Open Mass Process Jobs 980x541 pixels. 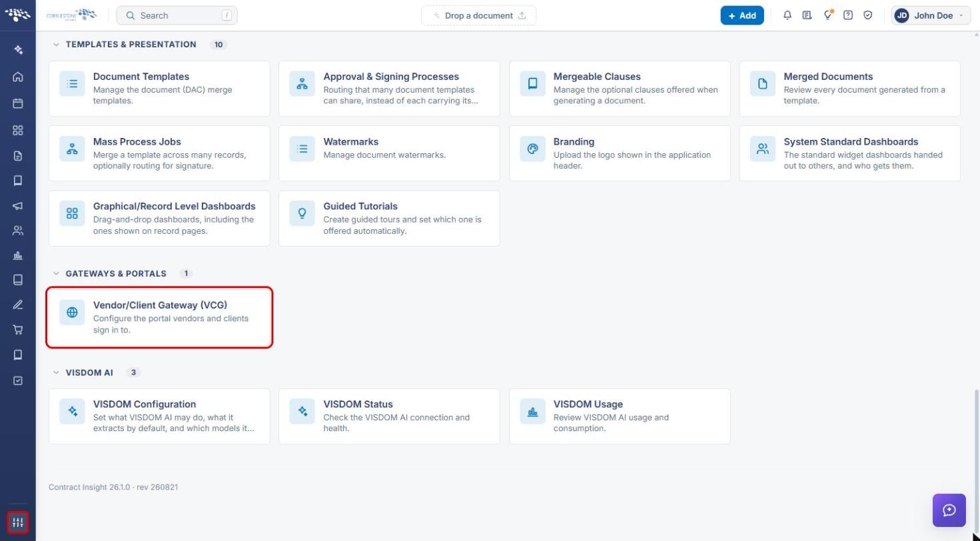click(x=159, y=153)
